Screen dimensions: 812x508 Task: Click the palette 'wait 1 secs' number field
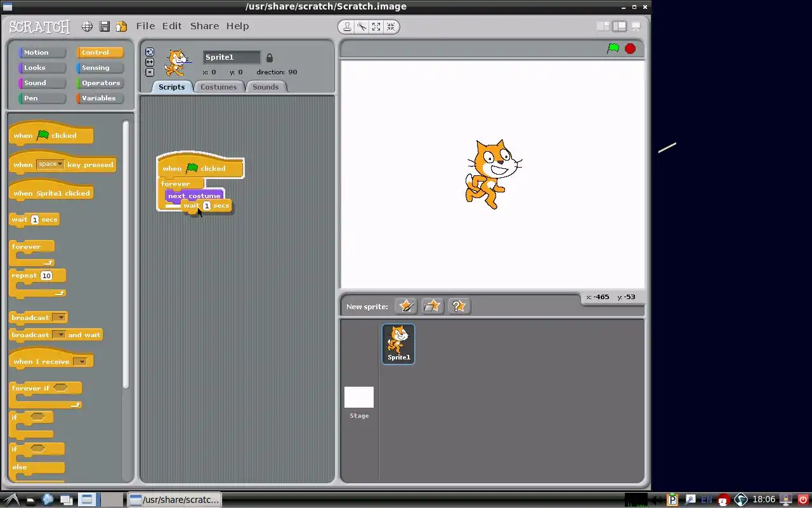[35, 220]
